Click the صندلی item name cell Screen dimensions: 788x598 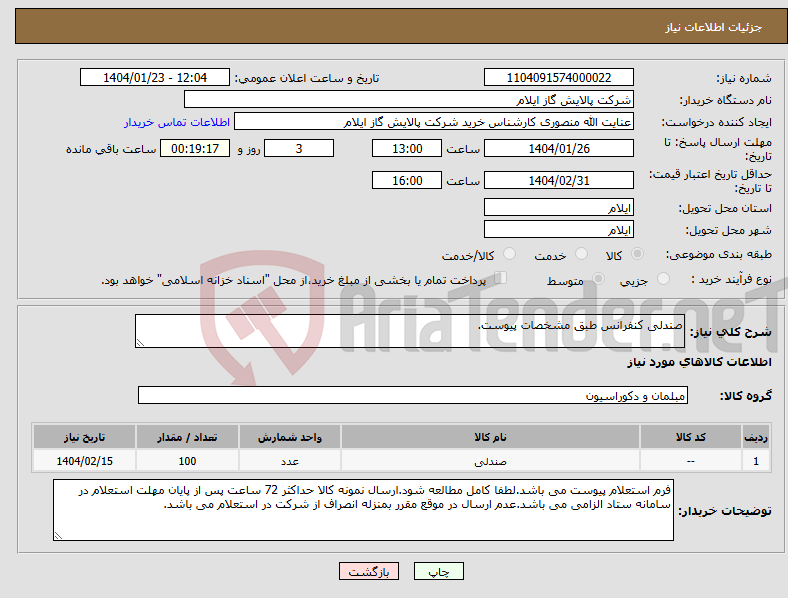click(490, 461)
